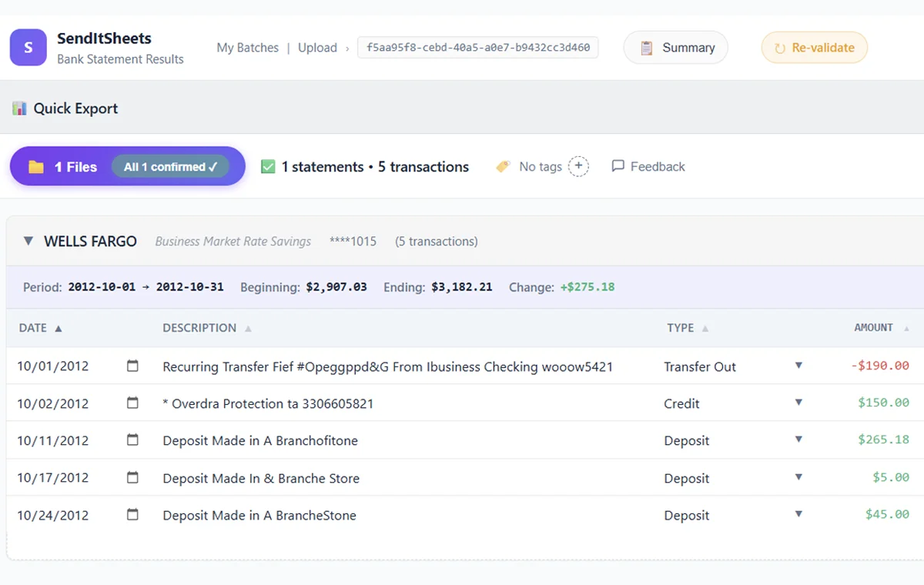This screenshot has height=585, width=924.
Task: Click the All 1 confirmed badge
Action: (170, 167)
